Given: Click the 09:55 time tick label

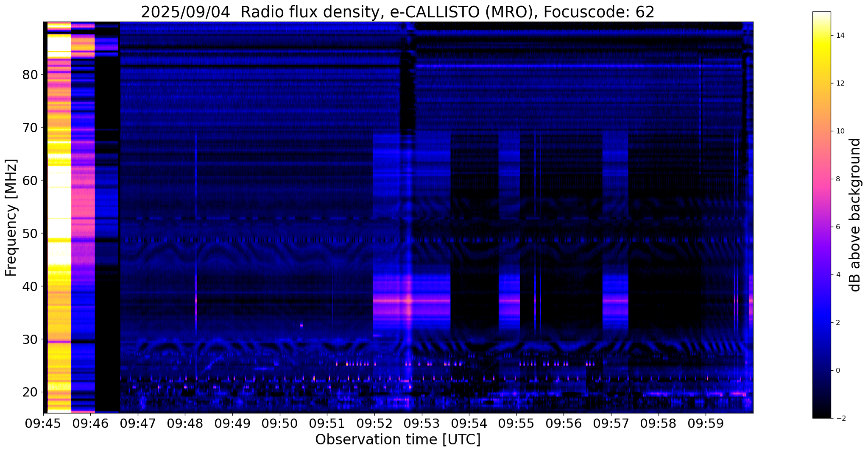Looking at the screenshot, I should pos(516,423).
